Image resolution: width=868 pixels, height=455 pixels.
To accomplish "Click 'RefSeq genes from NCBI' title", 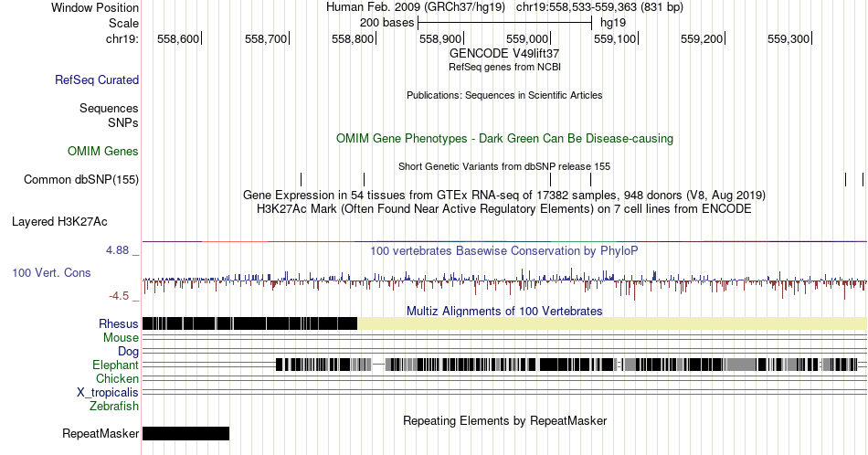I will click(x=504, y=67).
